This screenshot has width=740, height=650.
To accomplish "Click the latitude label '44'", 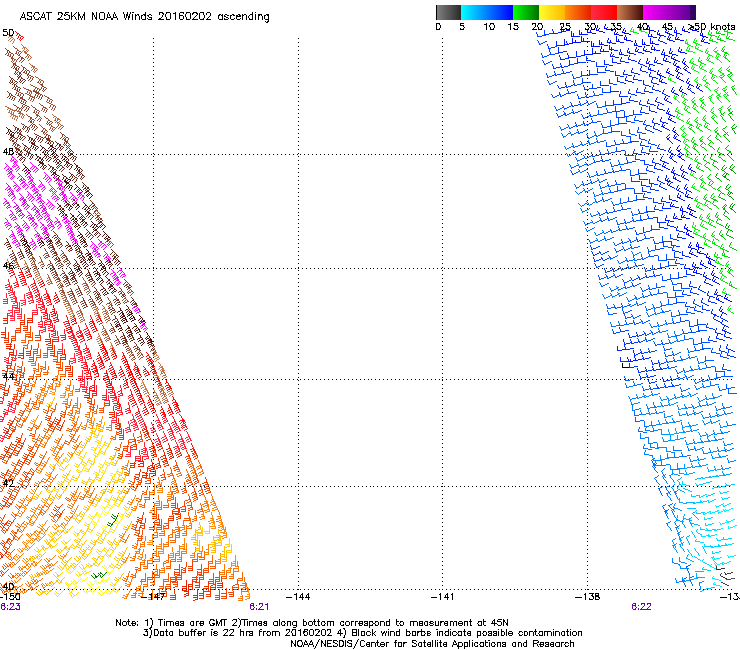I will coord(8,376).
